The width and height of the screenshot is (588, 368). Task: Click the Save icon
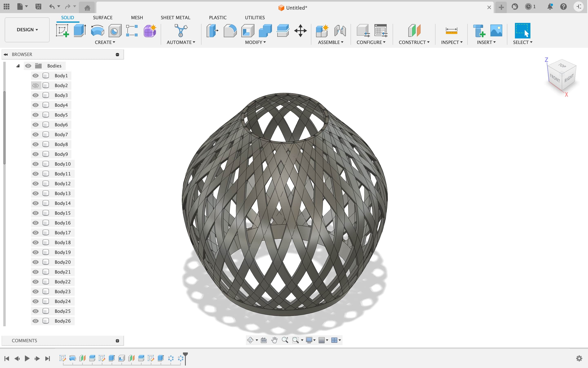coord(38,7)
